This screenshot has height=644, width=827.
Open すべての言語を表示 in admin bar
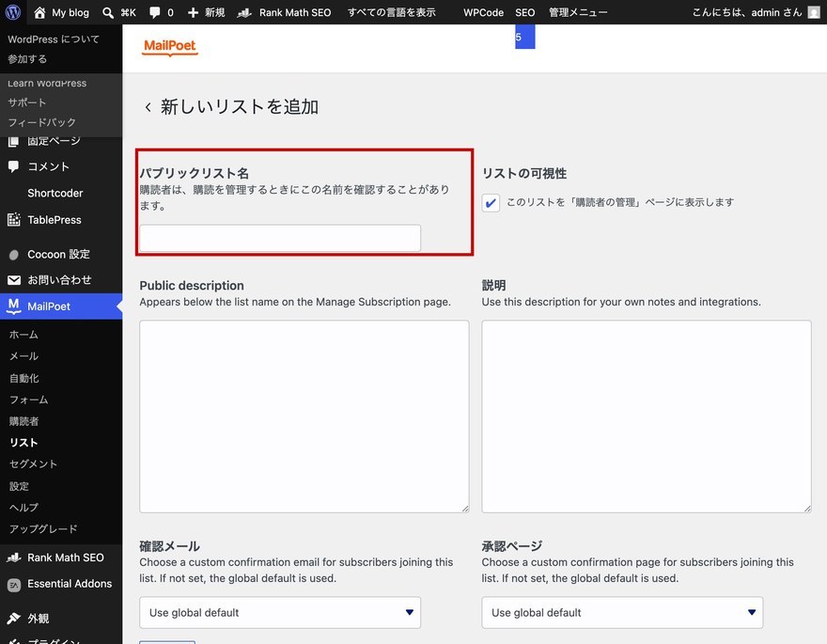pyautogui.click(x=391, y=12)
